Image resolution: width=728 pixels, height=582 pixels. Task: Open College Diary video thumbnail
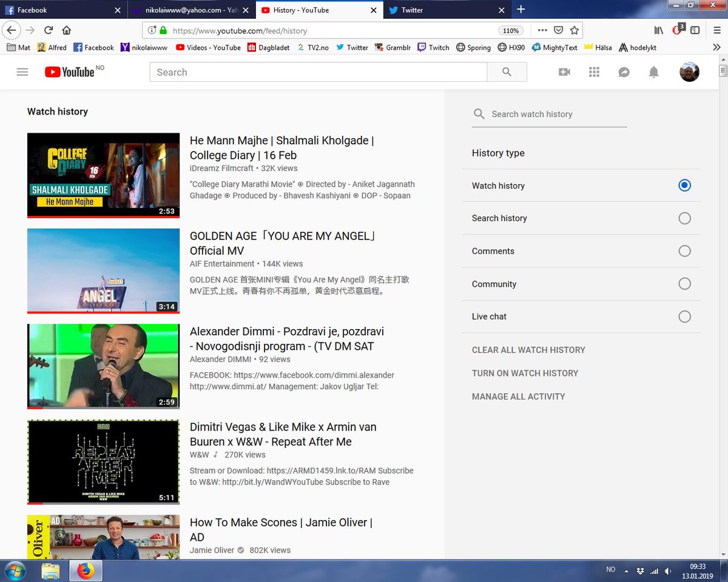pyautogui.click(x=104, y=175)
